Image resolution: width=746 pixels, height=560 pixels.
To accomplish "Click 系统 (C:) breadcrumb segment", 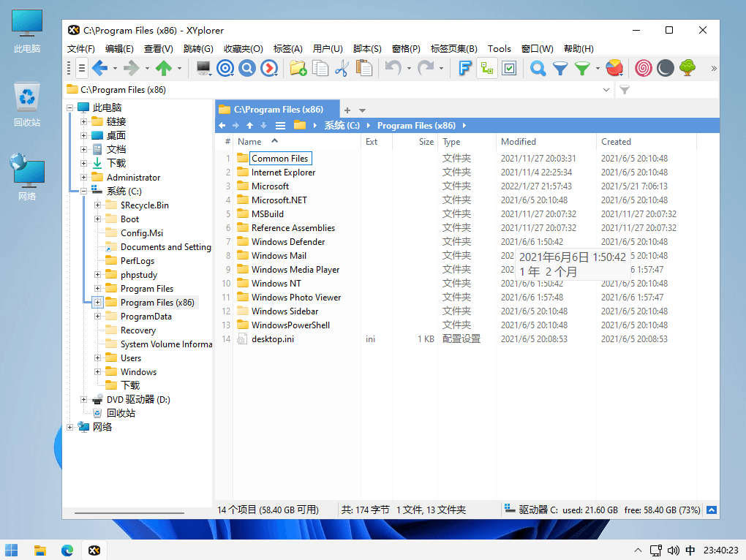I will 342,126.
